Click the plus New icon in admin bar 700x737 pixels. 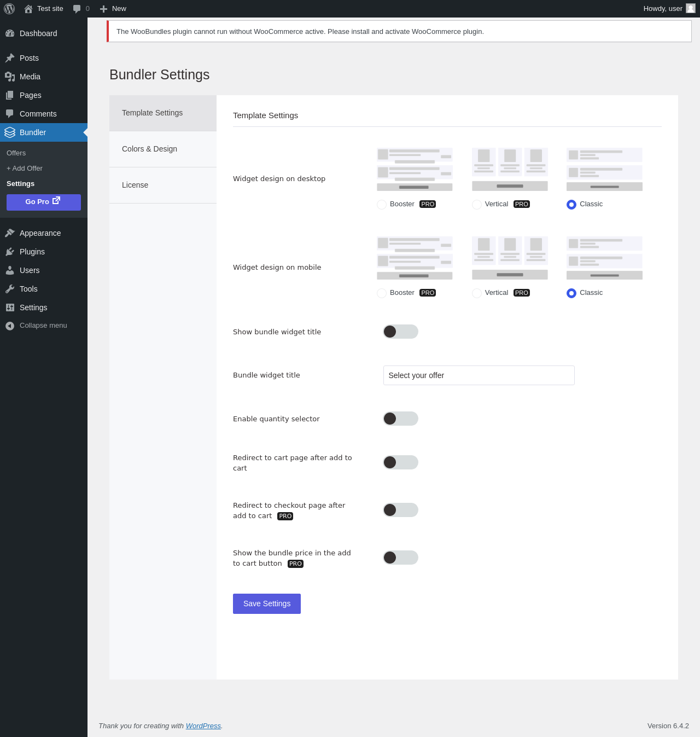click(x=103, y=9)
